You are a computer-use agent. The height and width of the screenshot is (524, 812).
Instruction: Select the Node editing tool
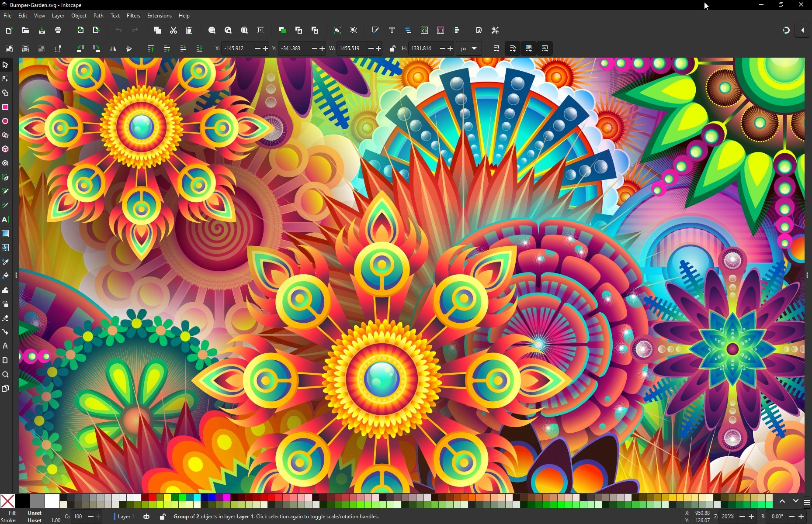coord(6,79)
